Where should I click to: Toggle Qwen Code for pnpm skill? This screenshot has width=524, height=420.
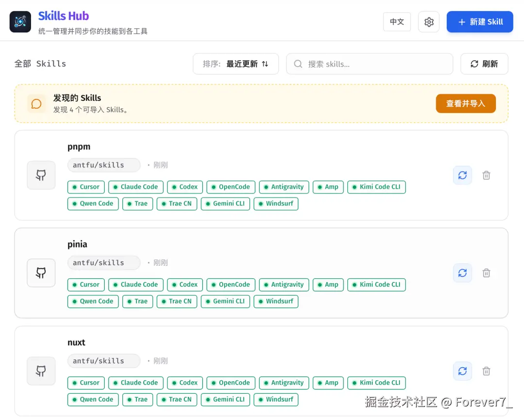coord(93,204)
